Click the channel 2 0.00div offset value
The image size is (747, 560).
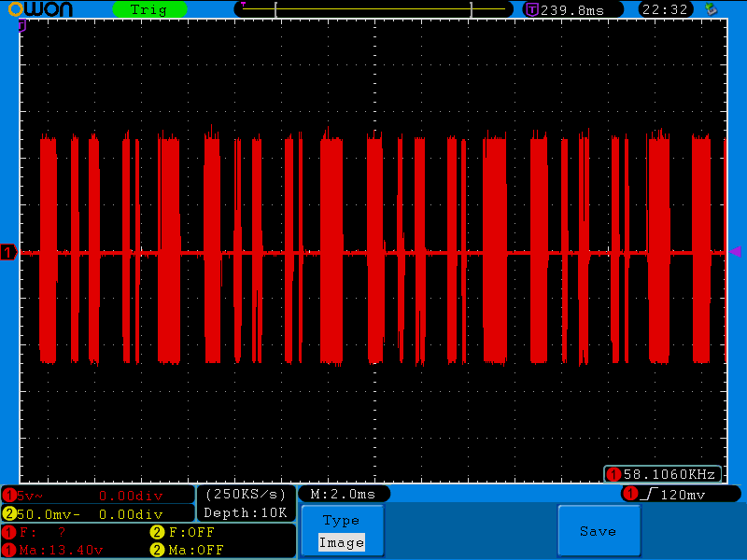pos(131,514)
